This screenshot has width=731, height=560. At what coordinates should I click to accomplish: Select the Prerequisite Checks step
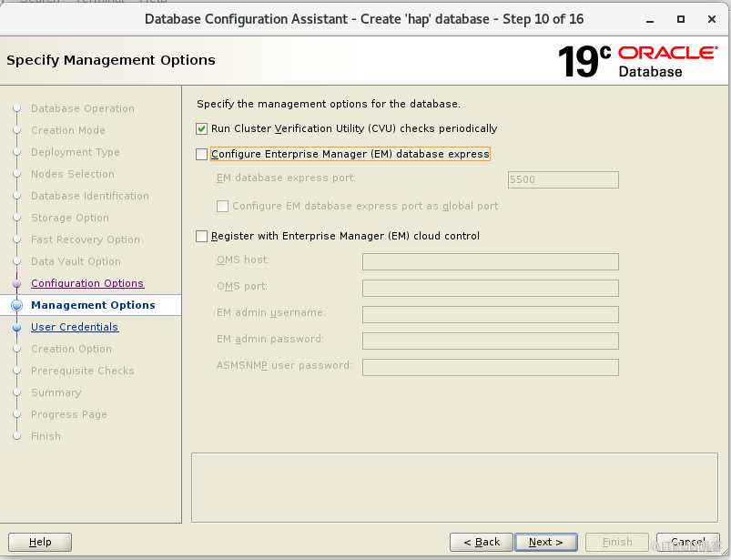[x=83, y=371]
